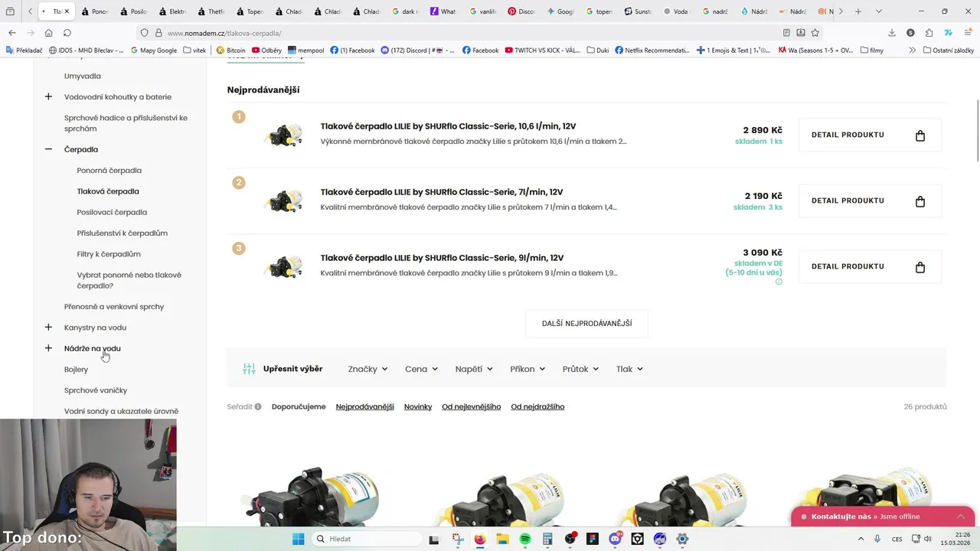Open Windows Start menu
The image size is (980, 551).
298,539
